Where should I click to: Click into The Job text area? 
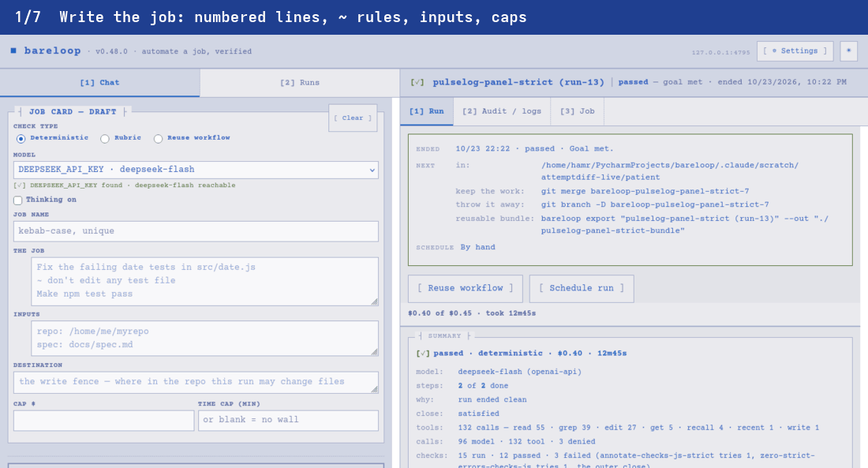pos(205,282)
